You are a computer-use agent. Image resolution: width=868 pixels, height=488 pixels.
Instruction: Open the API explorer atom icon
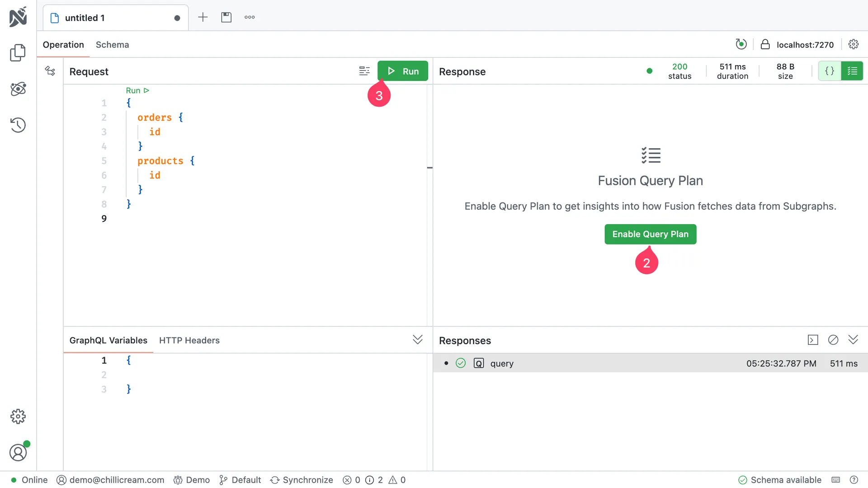[18, 89]
